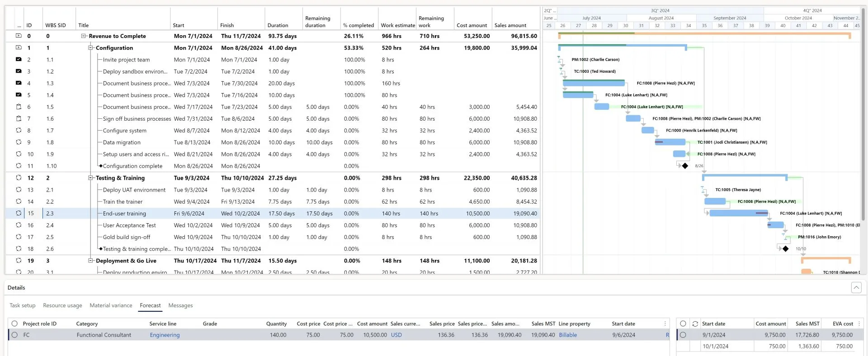868x356 pixels.
Task: Open the Material variance tab
Action: pos(111,305)
